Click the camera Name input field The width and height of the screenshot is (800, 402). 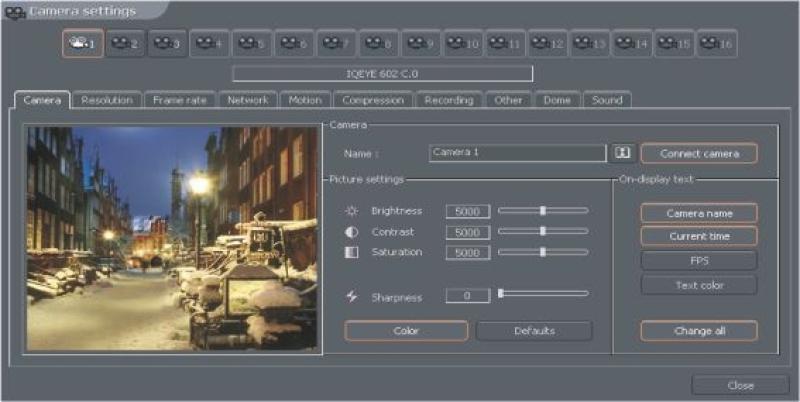tap(517, 153)
